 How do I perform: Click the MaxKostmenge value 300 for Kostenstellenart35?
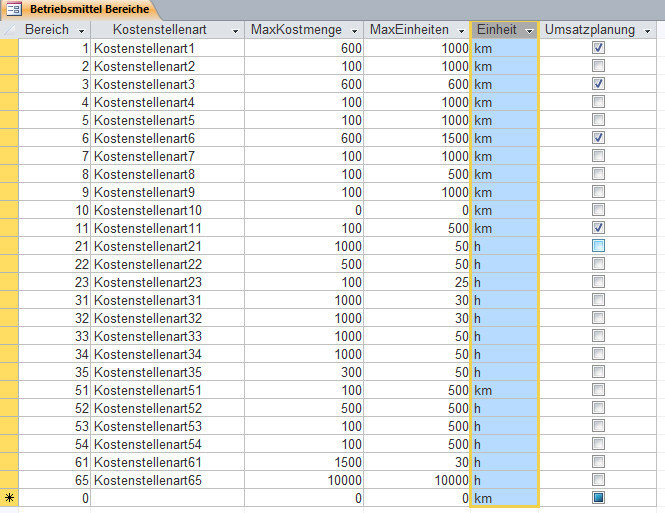pos(304,372)
